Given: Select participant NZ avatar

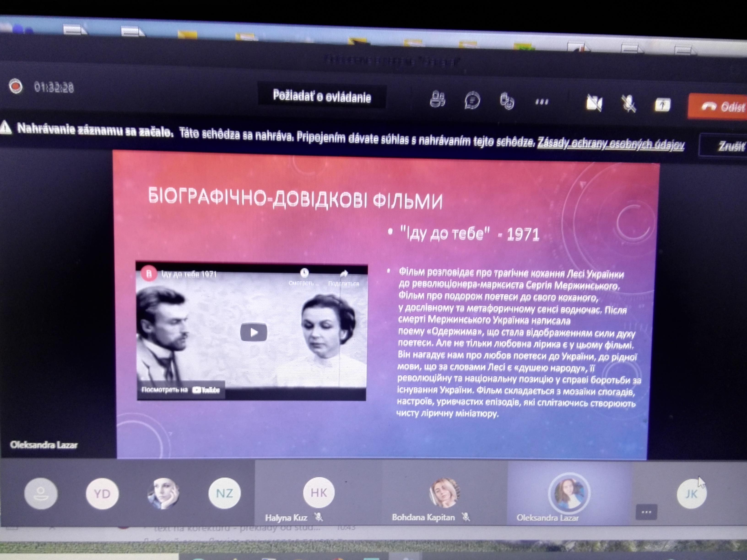Looking at the screenshot, I should click(225, 493).
